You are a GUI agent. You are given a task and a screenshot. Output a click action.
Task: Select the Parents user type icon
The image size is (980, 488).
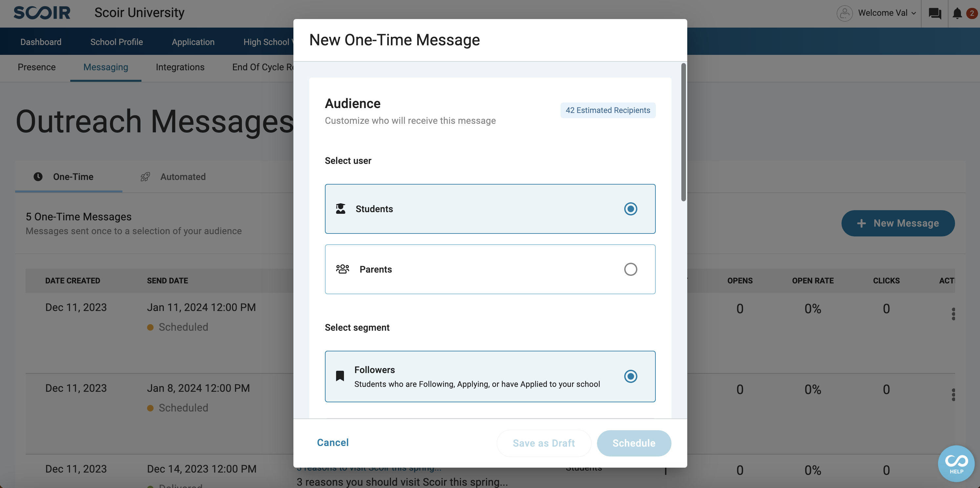coord(343,269)
